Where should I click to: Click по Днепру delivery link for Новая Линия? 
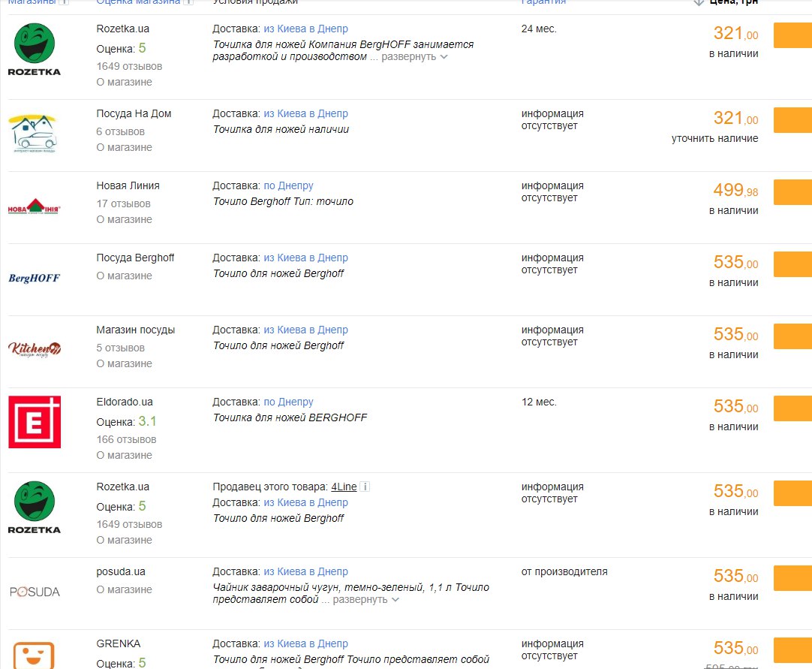pos(288,185)
